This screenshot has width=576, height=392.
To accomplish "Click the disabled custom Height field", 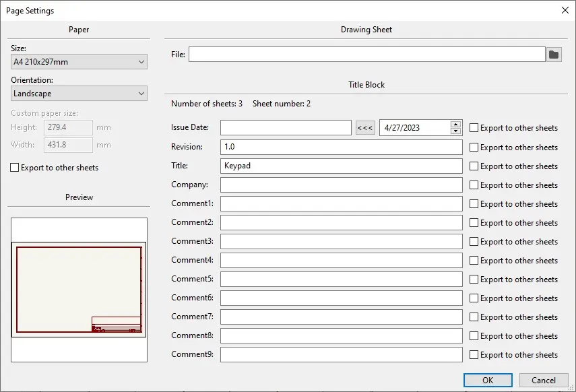I will pyautogui.click(x=68, y=127).
